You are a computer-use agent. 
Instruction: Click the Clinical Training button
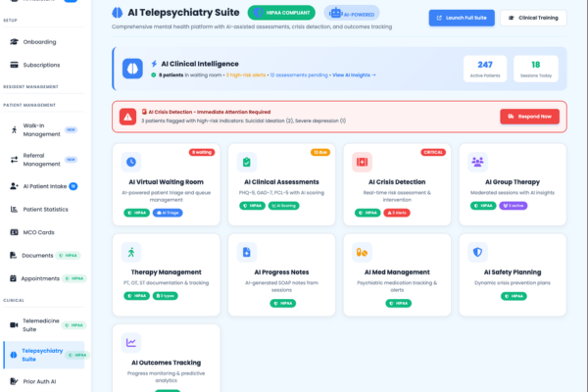point(532,18)
